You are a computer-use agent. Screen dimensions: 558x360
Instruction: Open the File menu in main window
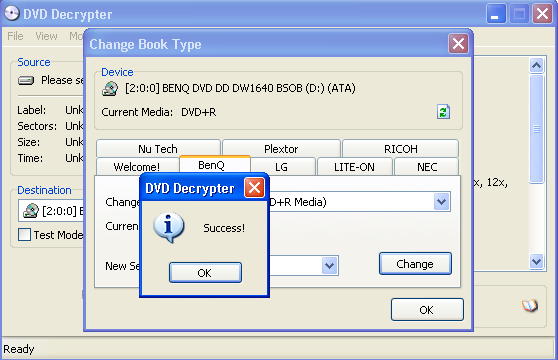click(15, 36)
